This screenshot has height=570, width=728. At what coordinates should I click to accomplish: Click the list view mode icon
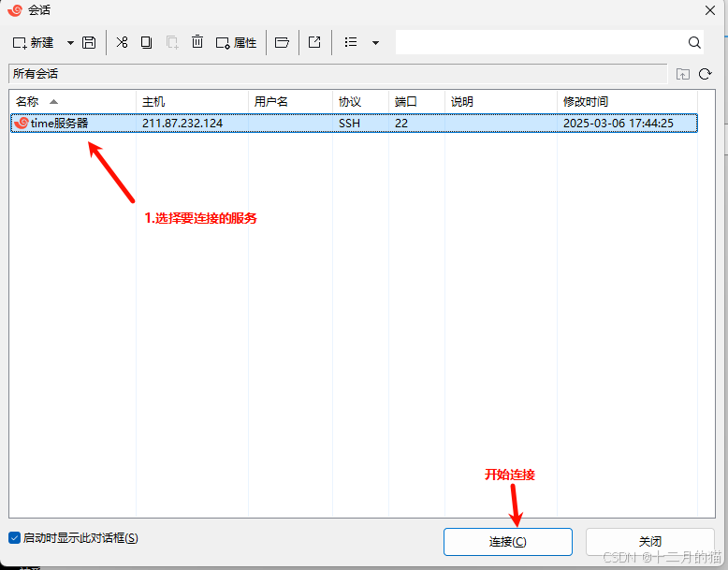(x=351, y=42)
